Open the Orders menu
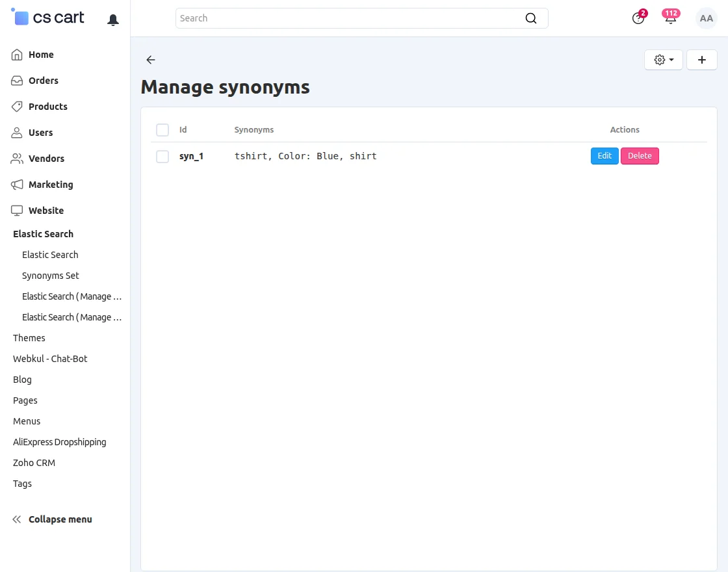728x572 pixels. click(x=43, y=81)
